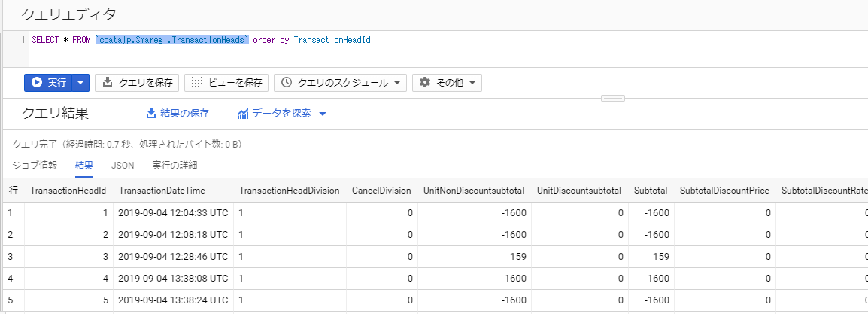Click grid icon on ビューを保存

pos(197,83)
